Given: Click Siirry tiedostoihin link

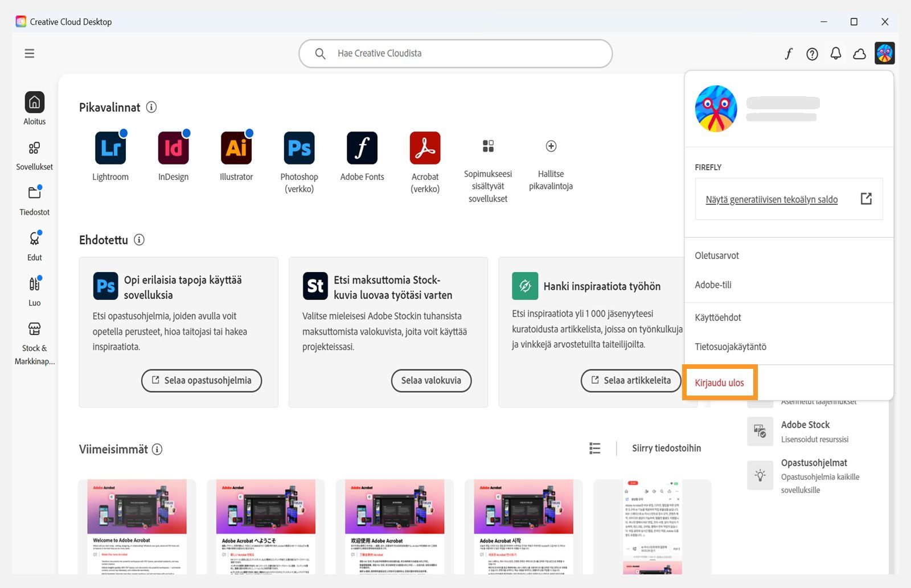Looking at the screenshot, I should (x=666, y=449).
